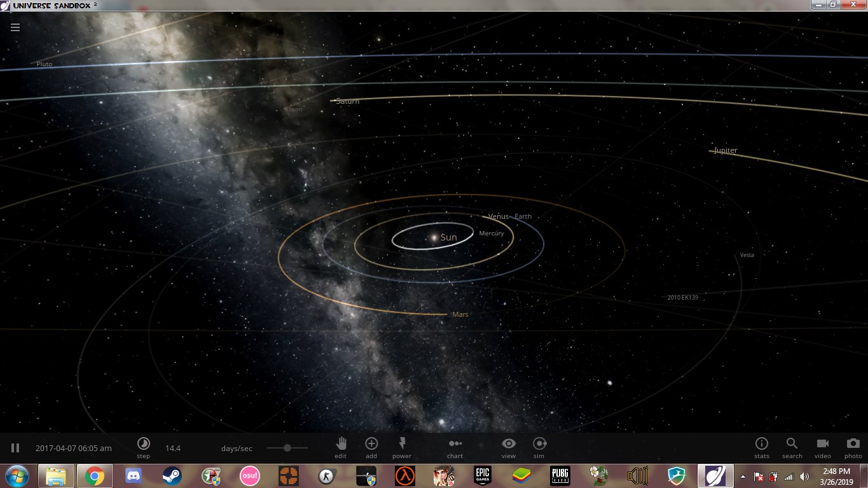
Task: Launch Team Fortress 2 from the taskbar
Action: point(289,476)
